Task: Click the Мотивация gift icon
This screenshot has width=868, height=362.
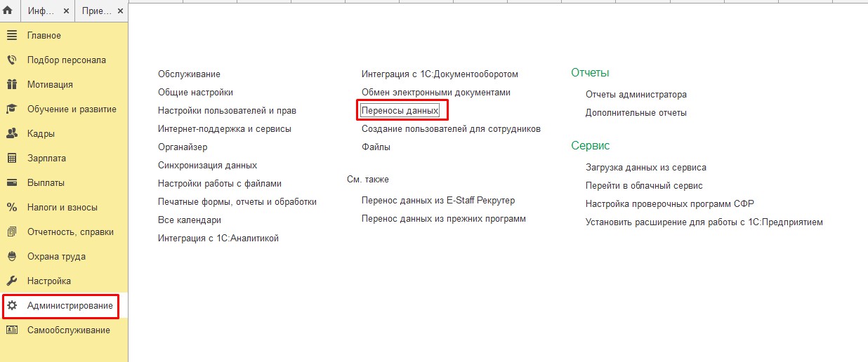Action: pyautogui.click(x=12, y=85)
